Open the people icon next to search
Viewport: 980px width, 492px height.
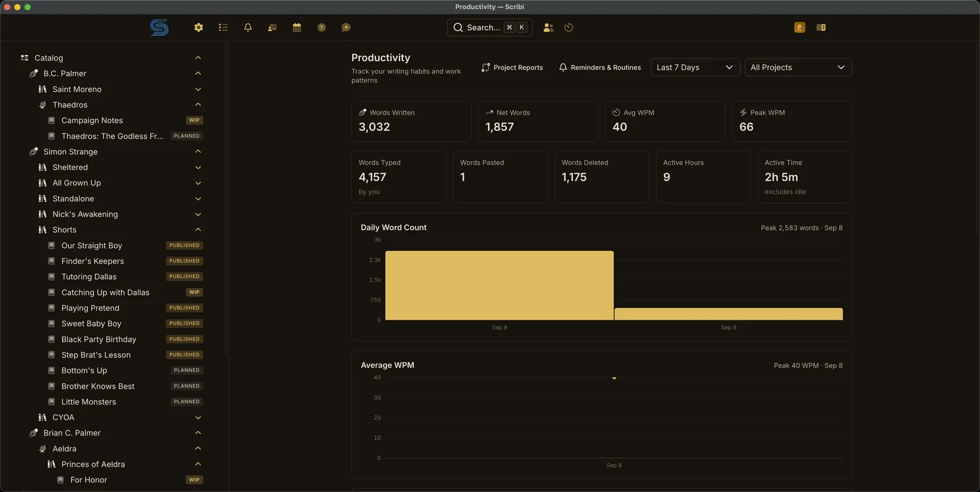tap(548, 28)
